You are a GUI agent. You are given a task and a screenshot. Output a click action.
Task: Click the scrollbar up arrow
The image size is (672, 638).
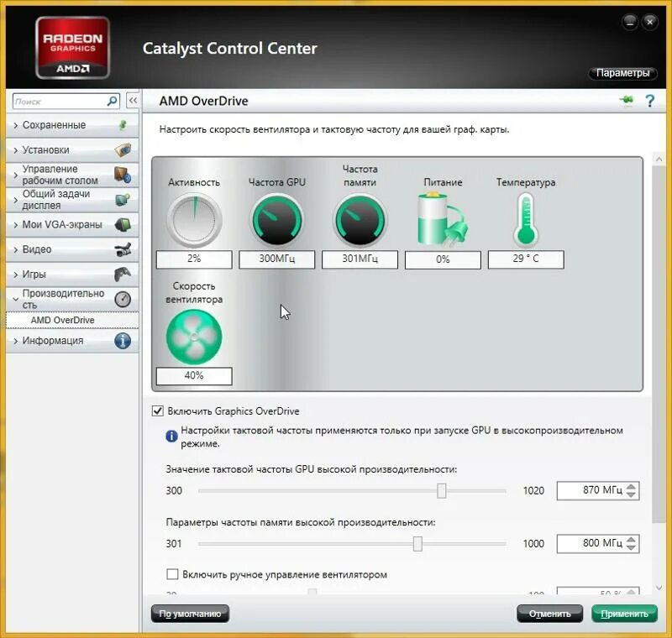pos(659,159)
